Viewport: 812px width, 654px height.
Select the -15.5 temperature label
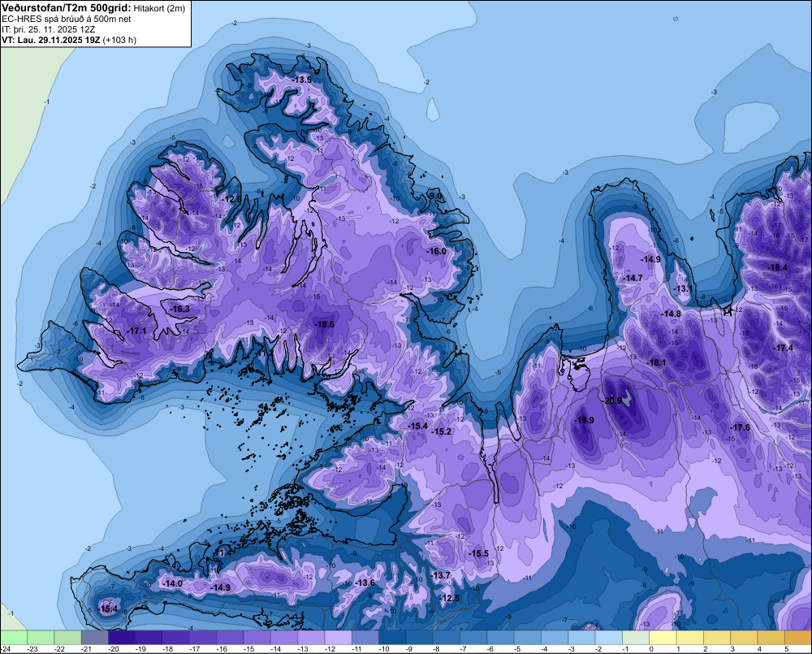[x=479, y=553]
